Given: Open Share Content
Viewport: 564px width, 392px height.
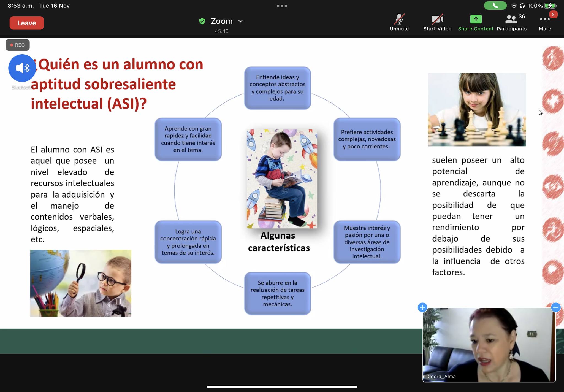Looking at the screenshot, I should pyautogui.click(x=476, y=23).
